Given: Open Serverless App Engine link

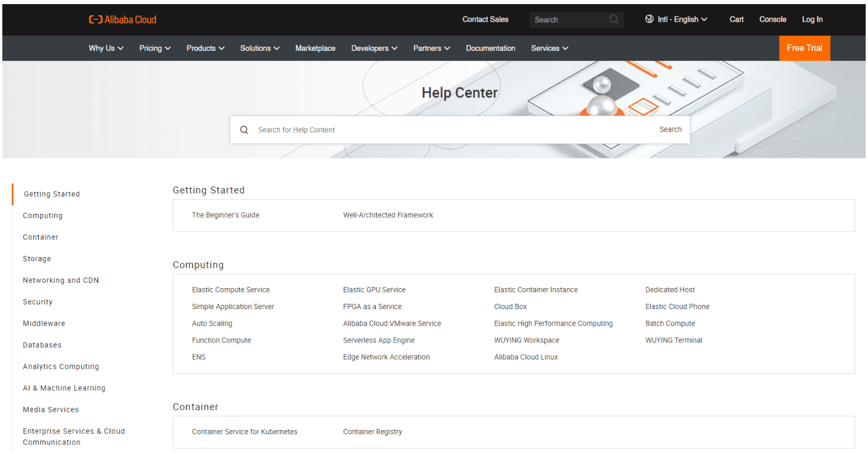Looking at the screenshot, I should pyautogui.click(x=379, y=341).
